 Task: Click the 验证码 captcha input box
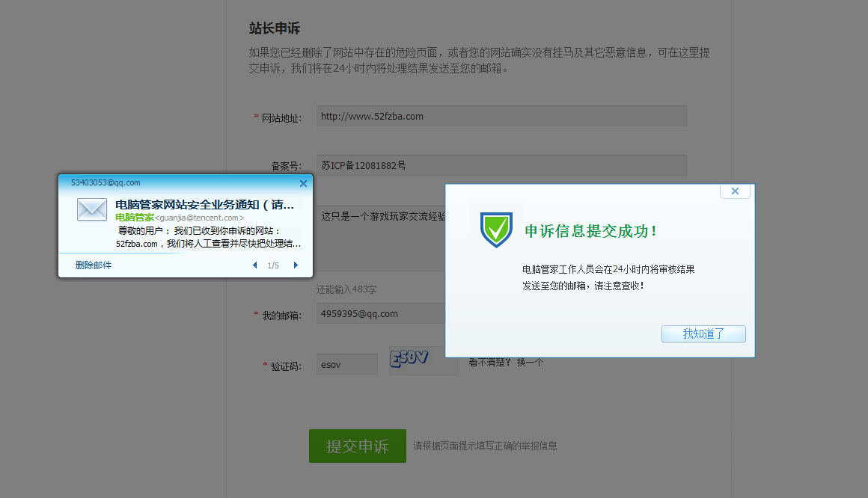(x=346, y=365)
